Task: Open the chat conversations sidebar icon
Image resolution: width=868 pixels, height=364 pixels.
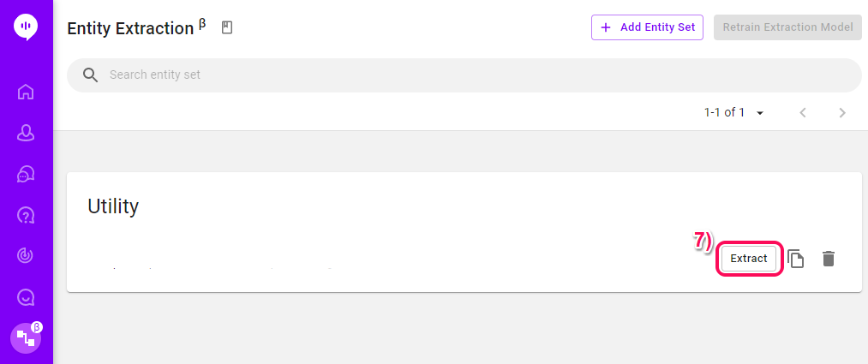Action: 26,174
